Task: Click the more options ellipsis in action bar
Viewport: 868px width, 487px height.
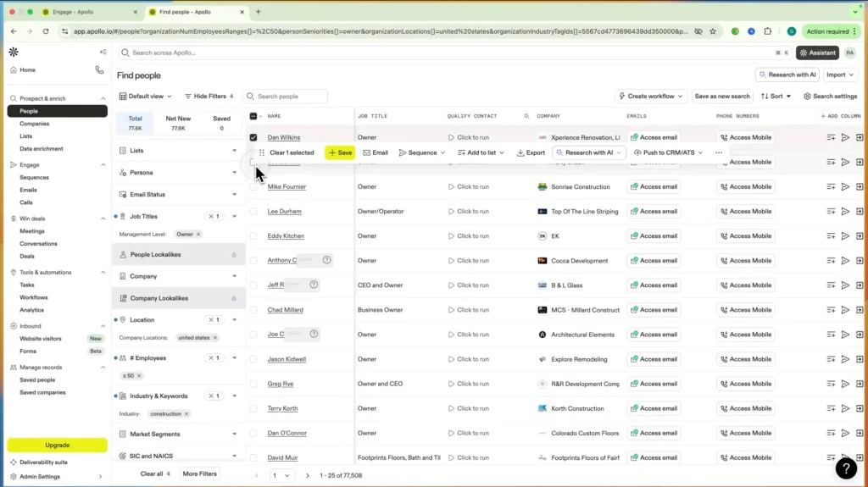Action: pyautogui.click(x=719, y=152)
